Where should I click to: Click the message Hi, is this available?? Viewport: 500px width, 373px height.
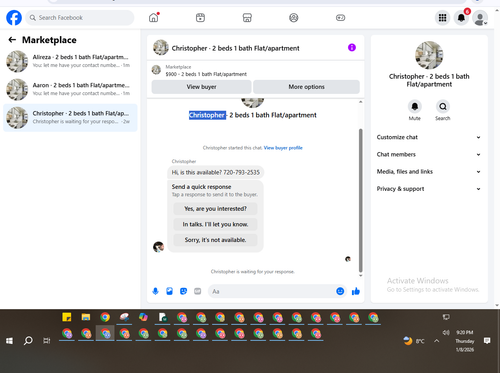215,172
